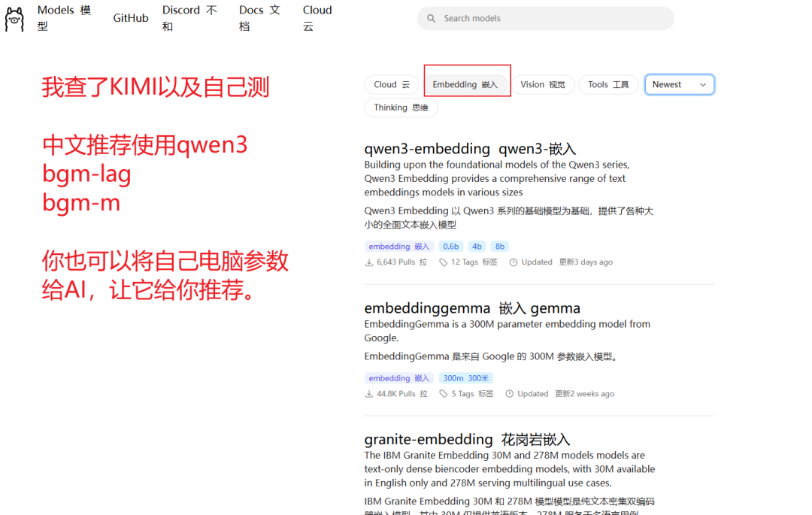
Task: Click the 300m size tag of embeddinggemma
Action: (465, 378)
